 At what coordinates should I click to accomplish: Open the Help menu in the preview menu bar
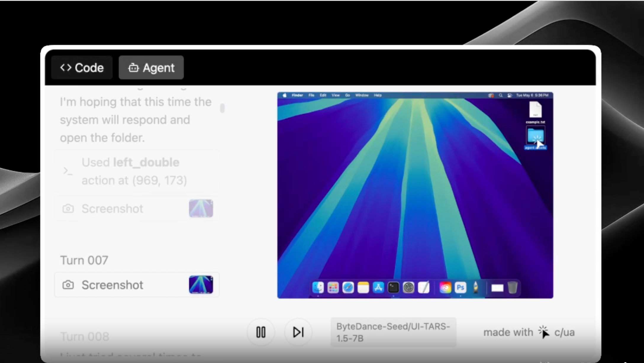tap(378, 95)
